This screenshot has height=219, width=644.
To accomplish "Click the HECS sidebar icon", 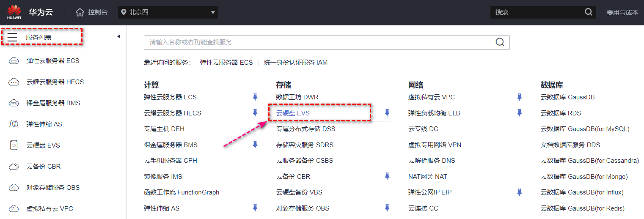I will (14, 82).
